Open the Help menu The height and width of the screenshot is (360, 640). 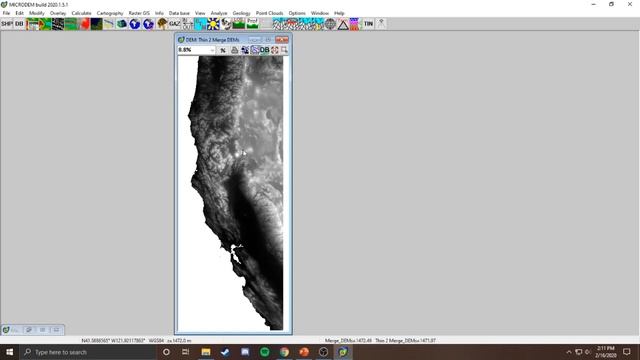(x=339, y=13)
